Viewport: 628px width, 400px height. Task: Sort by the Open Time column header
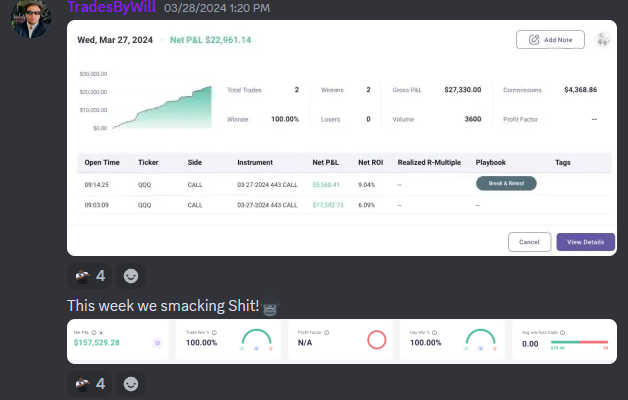coord(101,162)
